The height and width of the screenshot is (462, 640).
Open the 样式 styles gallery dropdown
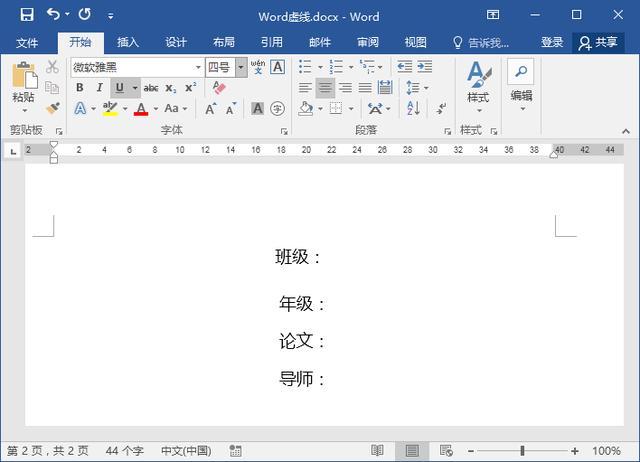tap(478, 85)
